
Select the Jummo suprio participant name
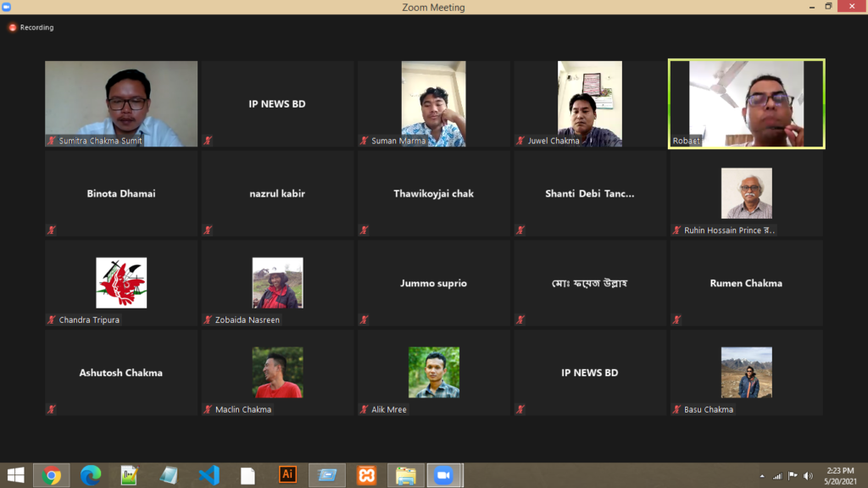433,283
